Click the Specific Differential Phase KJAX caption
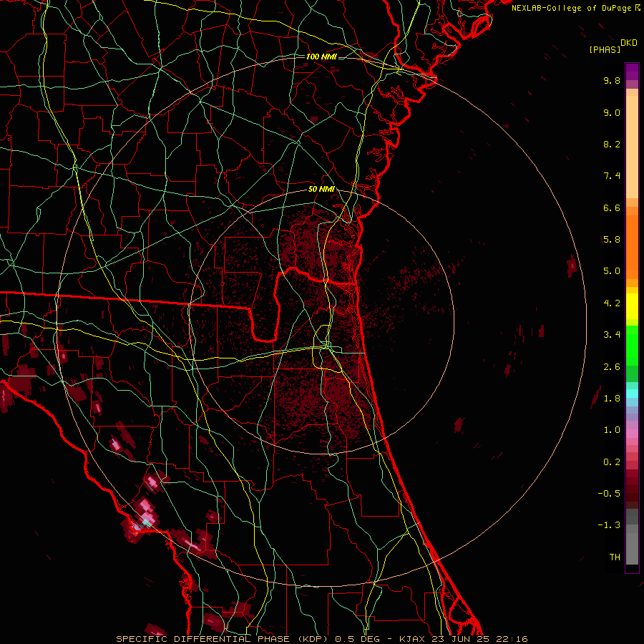The image size is (644, 644). pos(321,639)
